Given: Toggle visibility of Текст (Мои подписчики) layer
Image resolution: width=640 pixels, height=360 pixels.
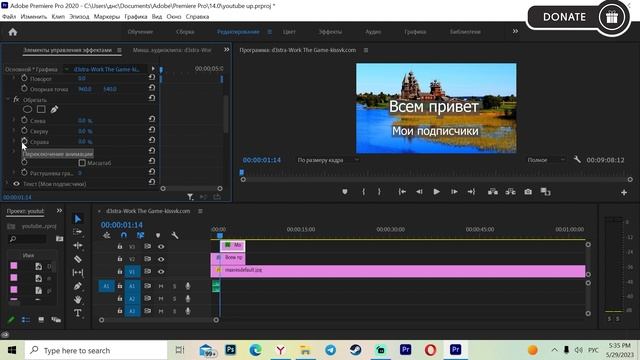Looking at the screenshot, I should point(16,184).
